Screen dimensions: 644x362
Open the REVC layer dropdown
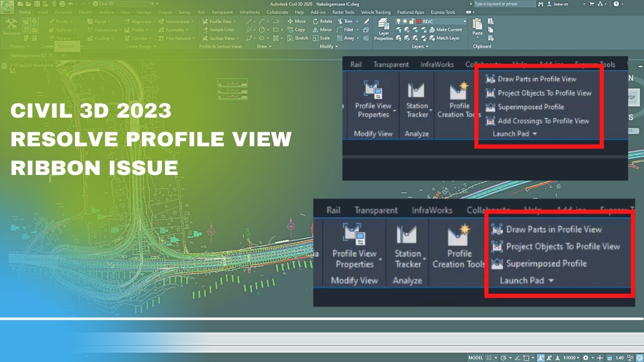pyautogui.click(x=465, y=22)
